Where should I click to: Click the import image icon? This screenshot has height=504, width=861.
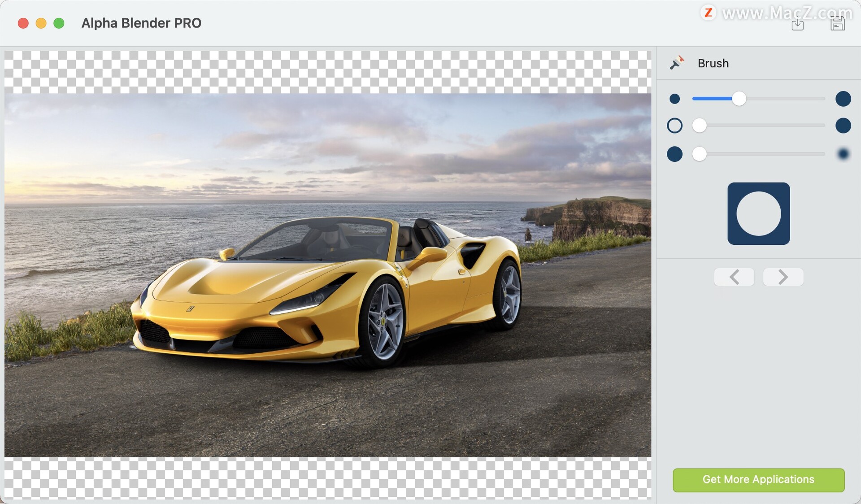coord(798,24)
